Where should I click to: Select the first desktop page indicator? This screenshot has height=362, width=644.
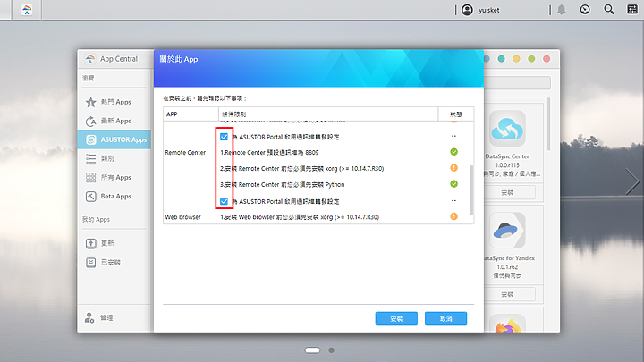click(312, 350)
